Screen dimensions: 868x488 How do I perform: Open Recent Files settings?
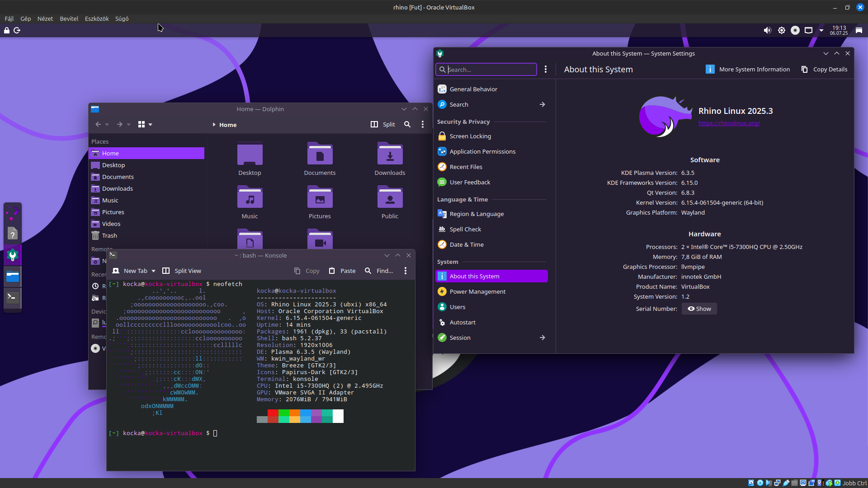(491, 167)
